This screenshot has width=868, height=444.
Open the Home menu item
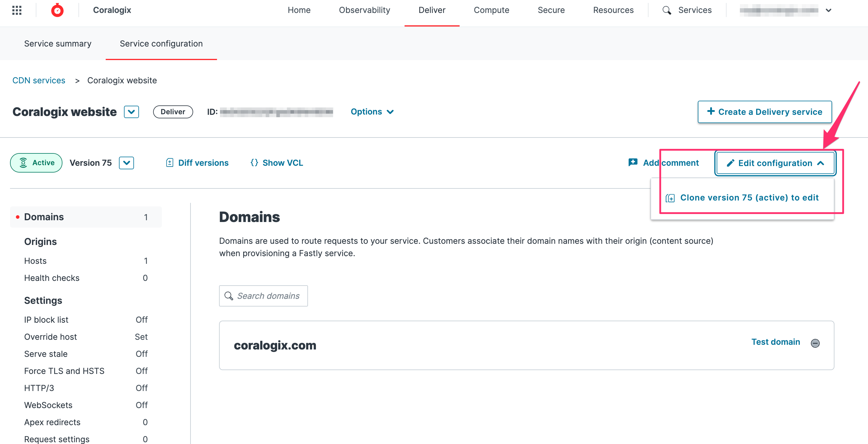coord(299,10)
